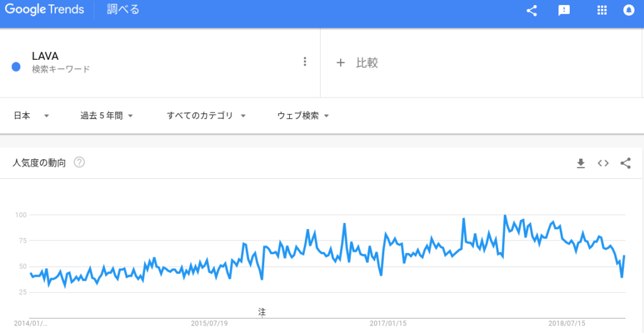Screen dimensions: 644x333
Task: Go to the Google Trends home logo
Action: click(x=45, y=9)
